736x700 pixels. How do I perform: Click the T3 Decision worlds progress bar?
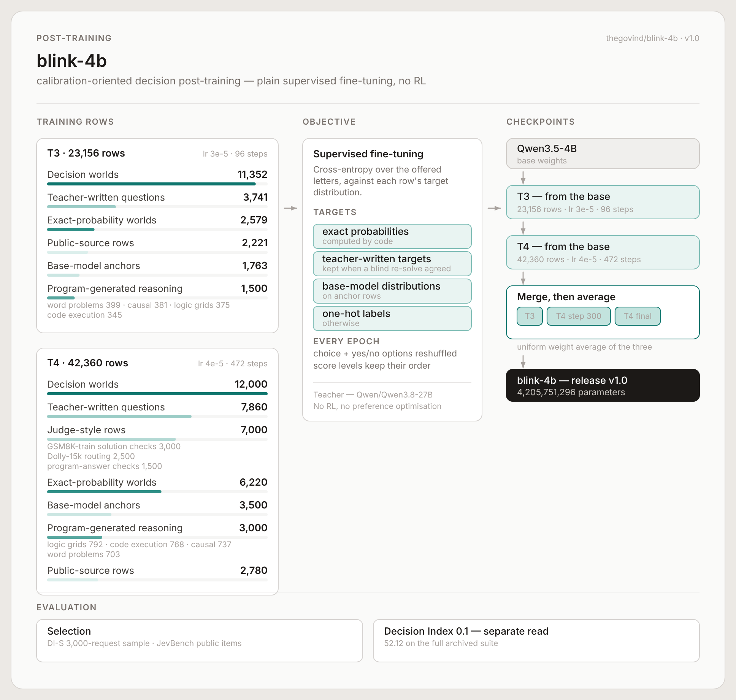point(157,184)
